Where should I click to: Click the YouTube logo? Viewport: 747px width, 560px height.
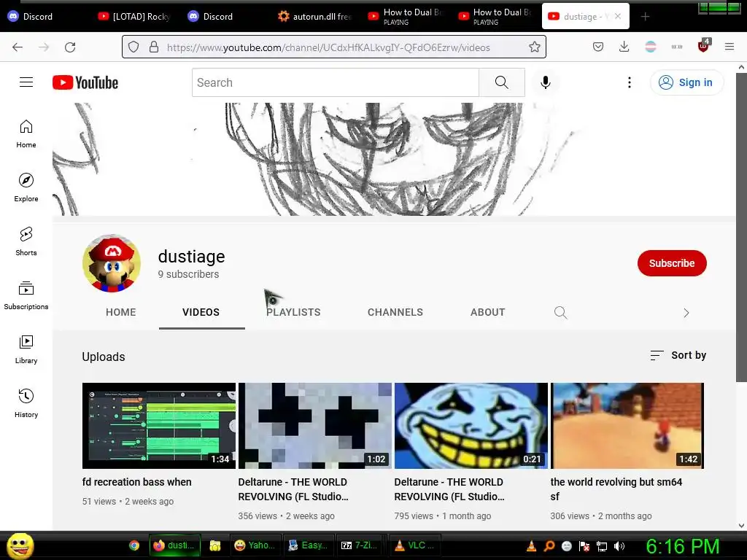(x=85, y=82)
